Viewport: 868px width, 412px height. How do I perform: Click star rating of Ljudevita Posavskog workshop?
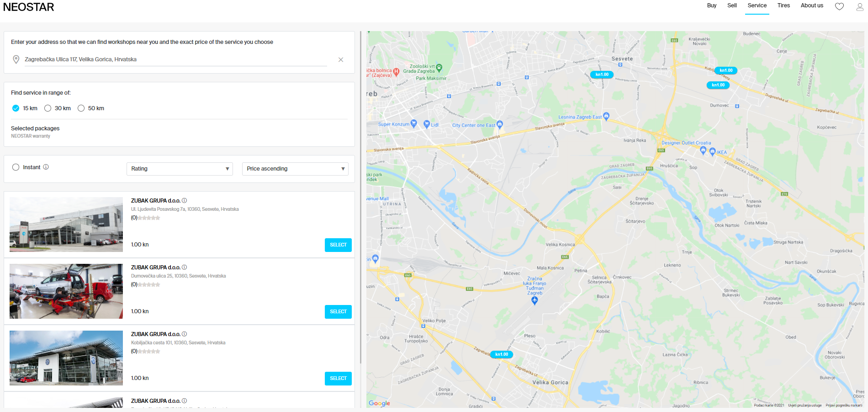[149, 218]
